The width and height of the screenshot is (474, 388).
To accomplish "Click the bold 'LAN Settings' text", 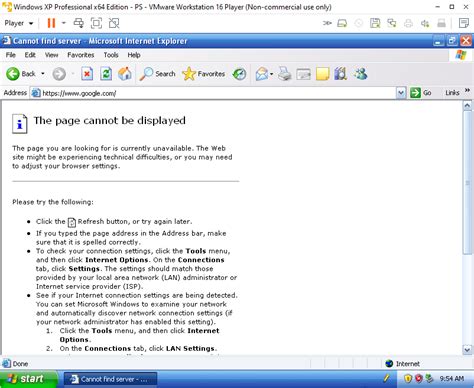I will click(190, 348).
